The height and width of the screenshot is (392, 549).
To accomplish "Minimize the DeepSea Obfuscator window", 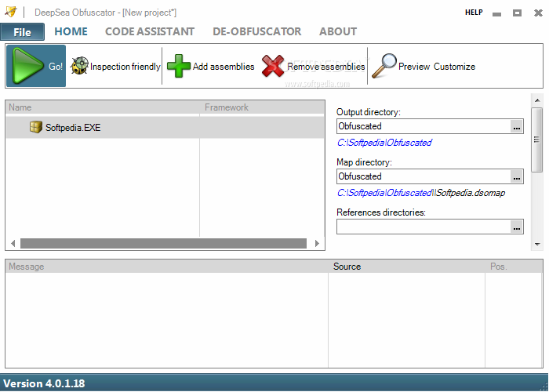I will click(496, 13).
